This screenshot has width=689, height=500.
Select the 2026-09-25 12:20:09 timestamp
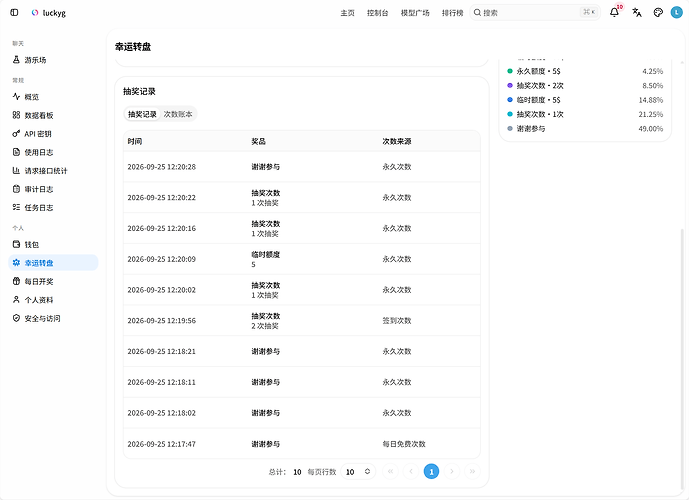pyautogui.click(x=162, y=259)
